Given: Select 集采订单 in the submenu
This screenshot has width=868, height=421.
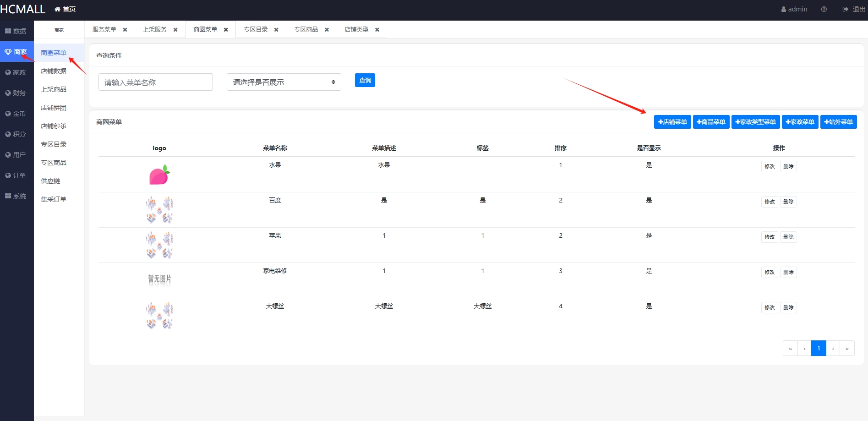Looking at the screenshot, I should (59, 199).
